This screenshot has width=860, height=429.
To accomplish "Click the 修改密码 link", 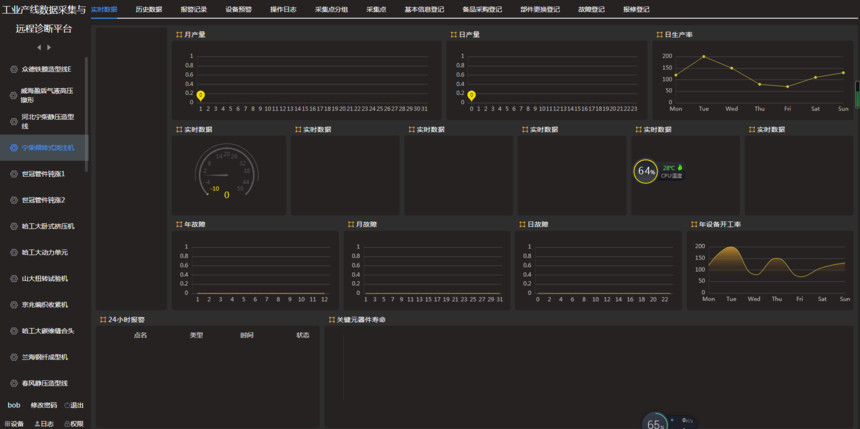I will click(x=43, y=405).
